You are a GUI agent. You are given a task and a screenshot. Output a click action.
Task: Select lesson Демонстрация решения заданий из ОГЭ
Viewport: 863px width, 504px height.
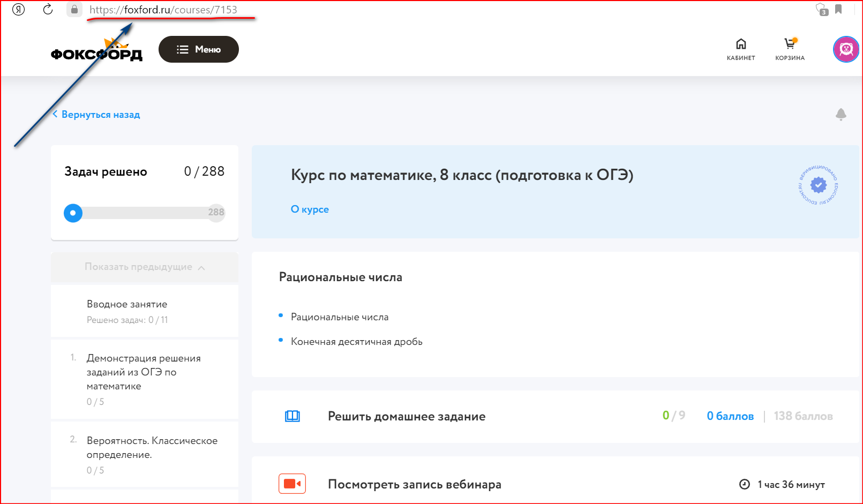[144, 372]
